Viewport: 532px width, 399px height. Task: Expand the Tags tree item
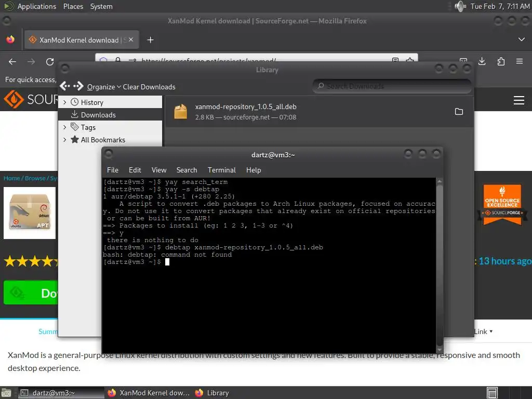65,127
